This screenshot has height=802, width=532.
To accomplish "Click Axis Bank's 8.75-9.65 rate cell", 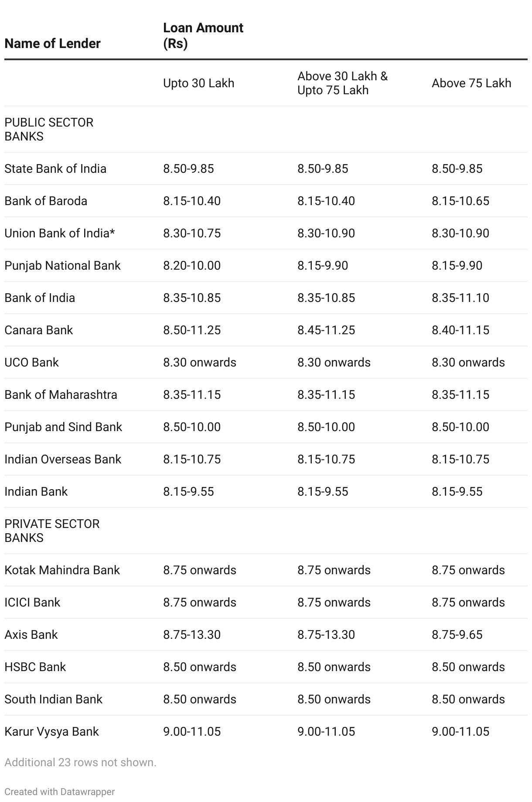I will [x=457, y=635].
